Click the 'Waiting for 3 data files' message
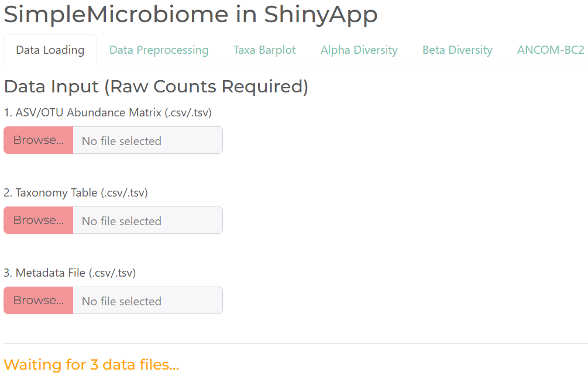Viewport: 588px width, 379px height. 91,364
